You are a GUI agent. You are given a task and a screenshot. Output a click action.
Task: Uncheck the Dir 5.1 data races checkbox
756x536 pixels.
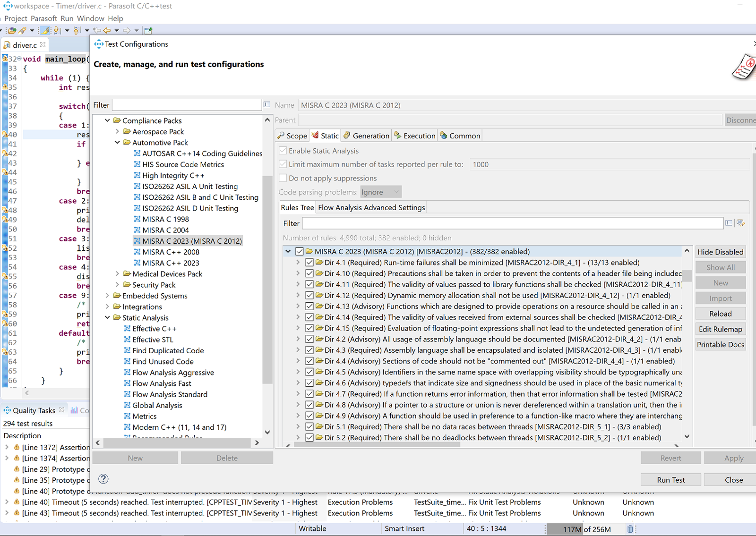(309, 426)
